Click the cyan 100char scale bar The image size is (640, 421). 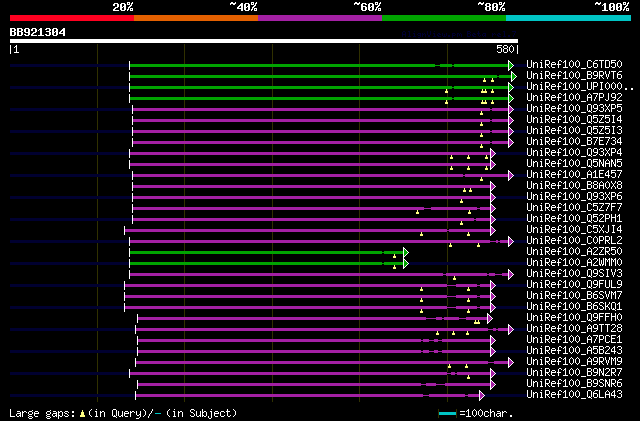(447, 414)
